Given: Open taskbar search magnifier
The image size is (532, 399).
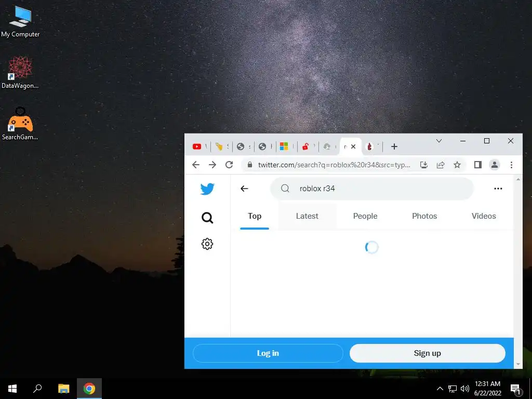Looking at the screenshot, I should pyautogui.click(x=37, y=389).
